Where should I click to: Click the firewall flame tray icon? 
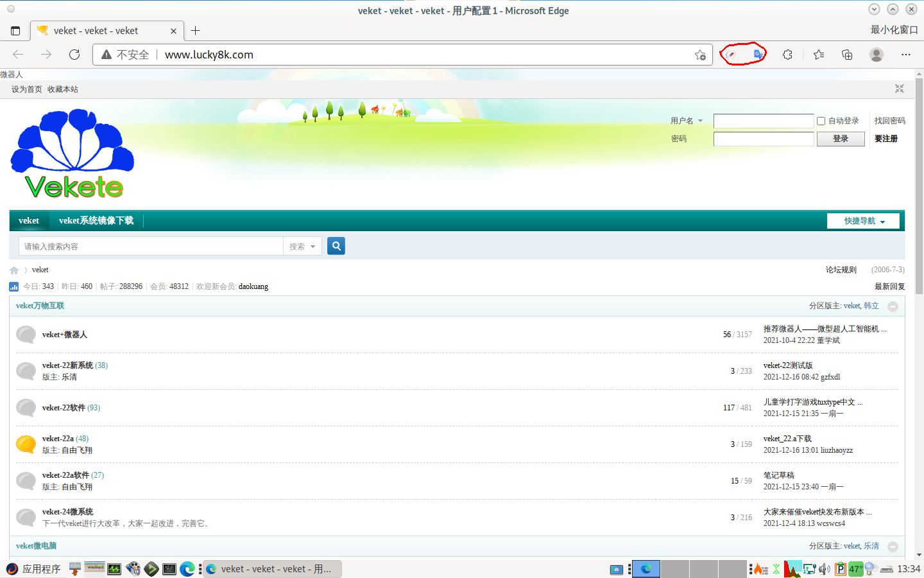pyautogui.click(x=760, y=569)
